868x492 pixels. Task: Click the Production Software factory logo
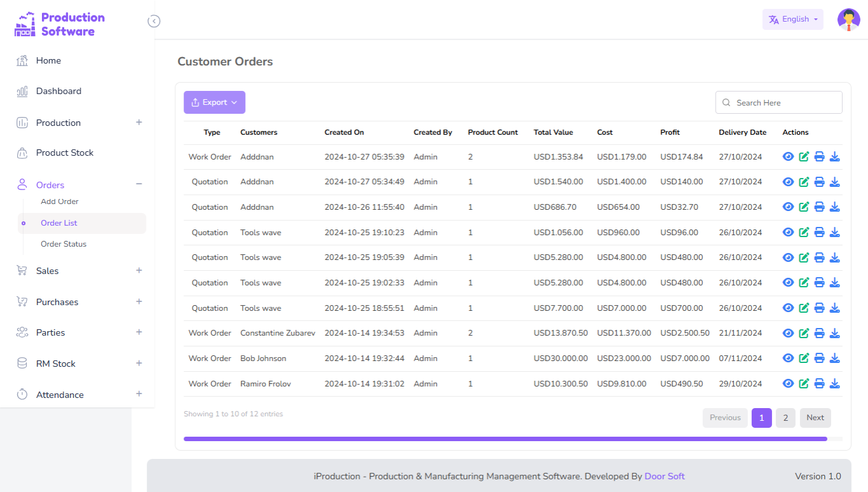tap(25, 24)
